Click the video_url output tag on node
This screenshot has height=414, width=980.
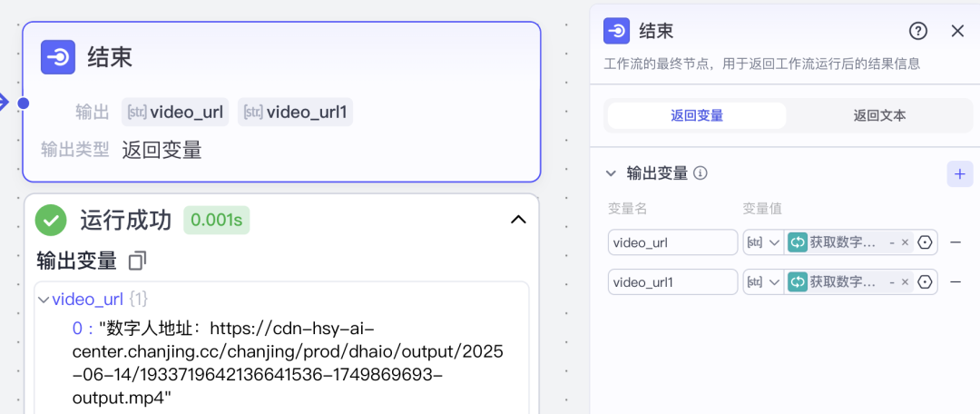[175, 113]
